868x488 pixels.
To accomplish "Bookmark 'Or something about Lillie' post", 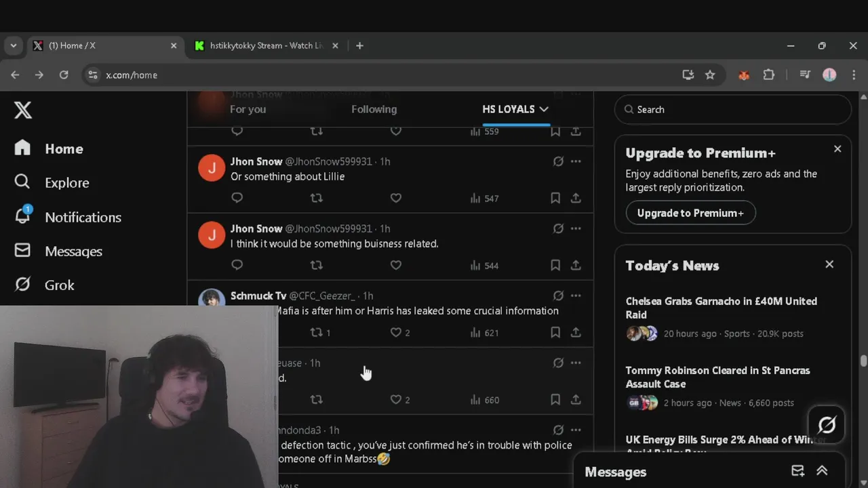I will 555,198.
